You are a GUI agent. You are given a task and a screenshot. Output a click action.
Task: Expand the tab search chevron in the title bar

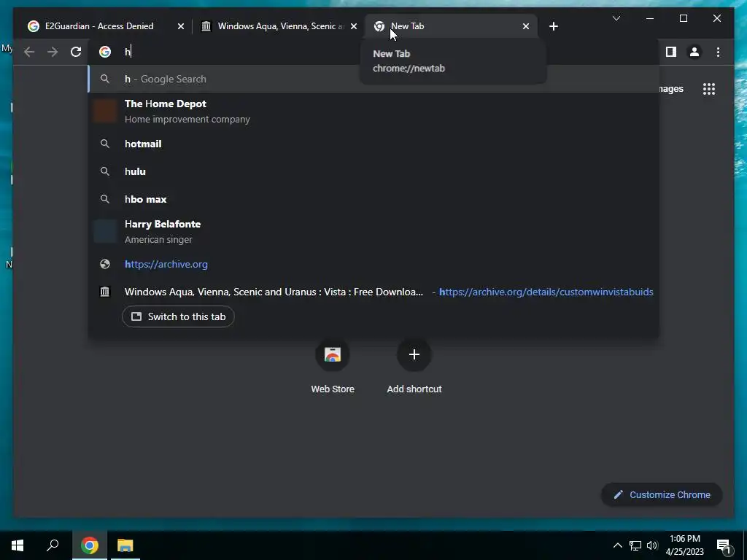pyautogui.click(x=616, y=18)
